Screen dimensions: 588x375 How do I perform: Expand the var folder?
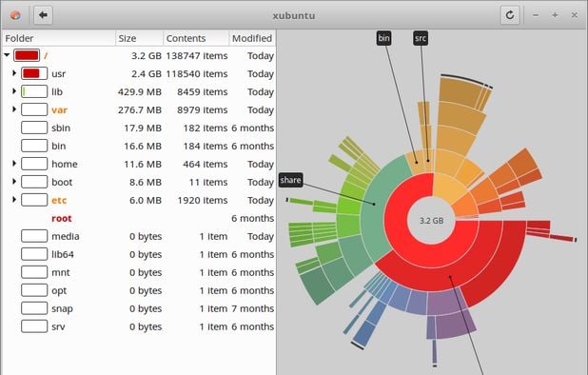tap(14, 109)
